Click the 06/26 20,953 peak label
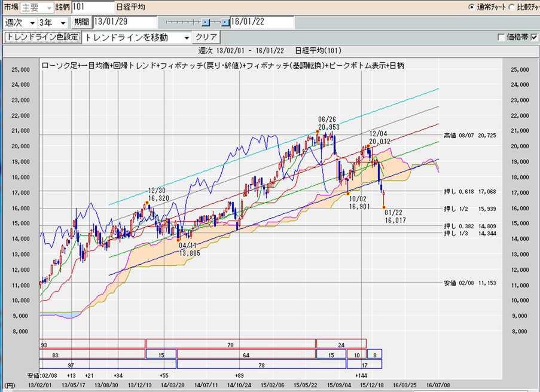540x392 pixels. 328,123
